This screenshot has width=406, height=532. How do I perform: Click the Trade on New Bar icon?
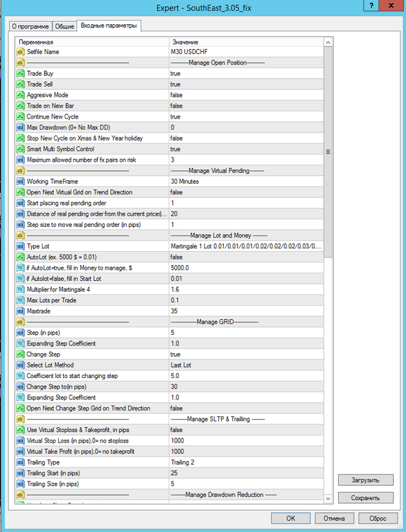pos(21,106)
